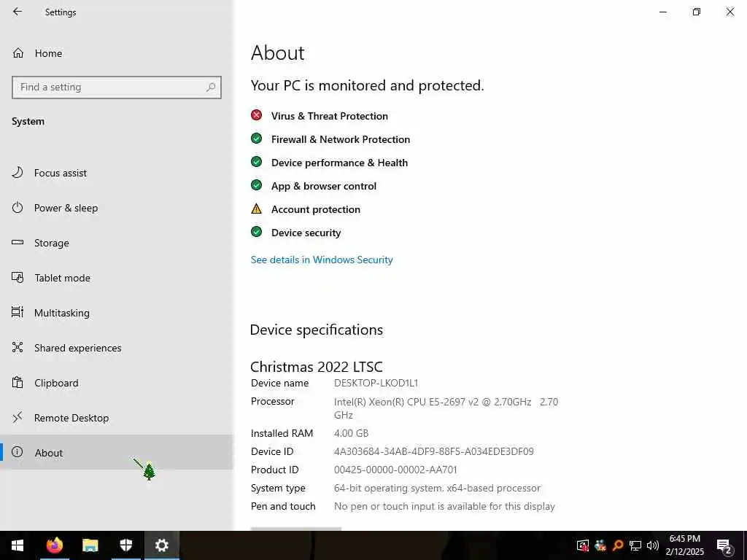Click the yellow warning icon for Account protection
The image size is (747, 560).
pos(256,209)
